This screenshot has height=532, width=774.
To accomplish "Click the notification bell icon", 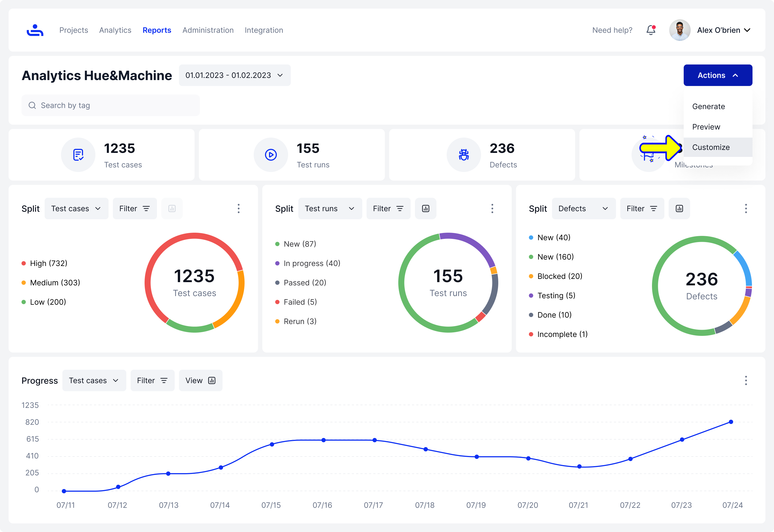I will (651, 30).
